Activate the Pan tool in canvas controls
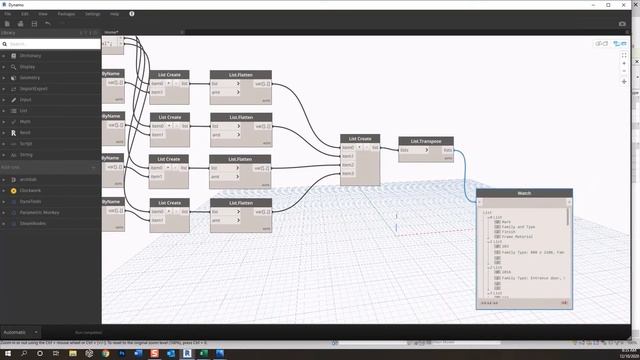 [x=624, y=82]
